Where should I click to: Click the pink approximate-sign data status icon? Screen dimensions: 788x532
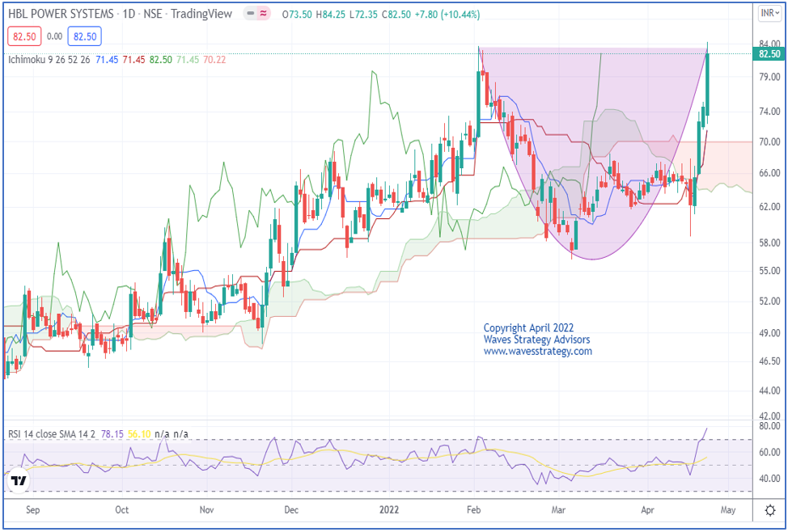[263, 15]
